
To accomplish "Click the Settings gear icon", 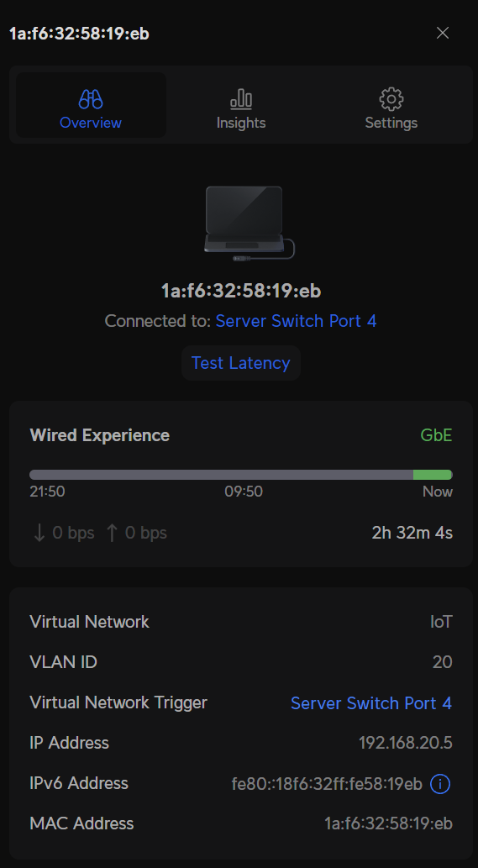I will click(x=391, y=99).
